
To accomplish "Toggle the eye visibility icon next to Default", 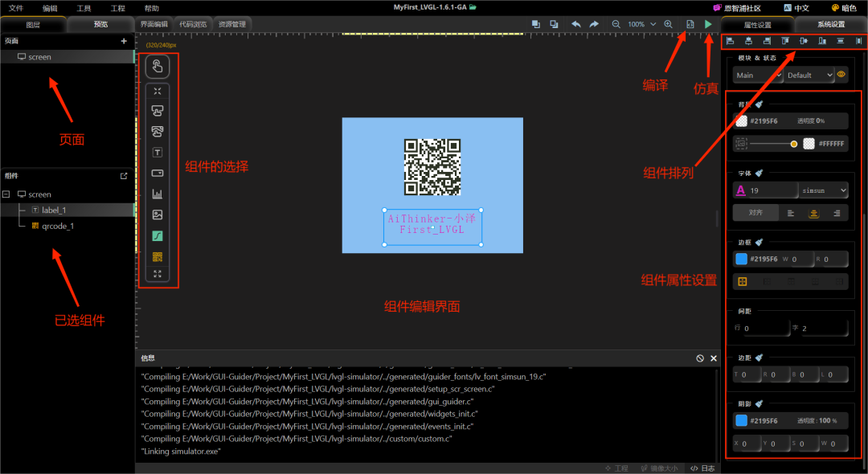I will click(841, 74).
